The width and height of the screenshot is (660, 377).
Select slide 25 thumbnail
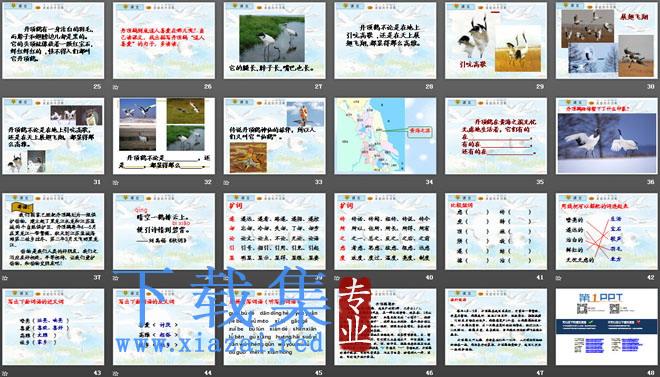tap(53, 40)
